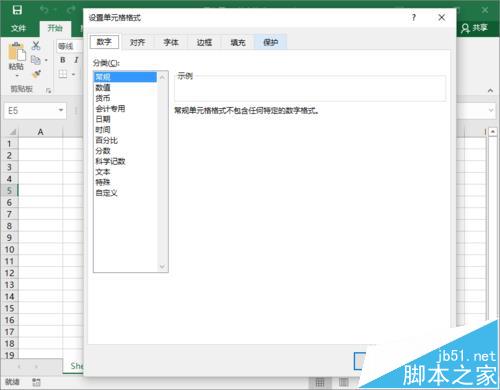The image size is (500, 390).
Task: Select column A header
Action: (x=40, y=132)
